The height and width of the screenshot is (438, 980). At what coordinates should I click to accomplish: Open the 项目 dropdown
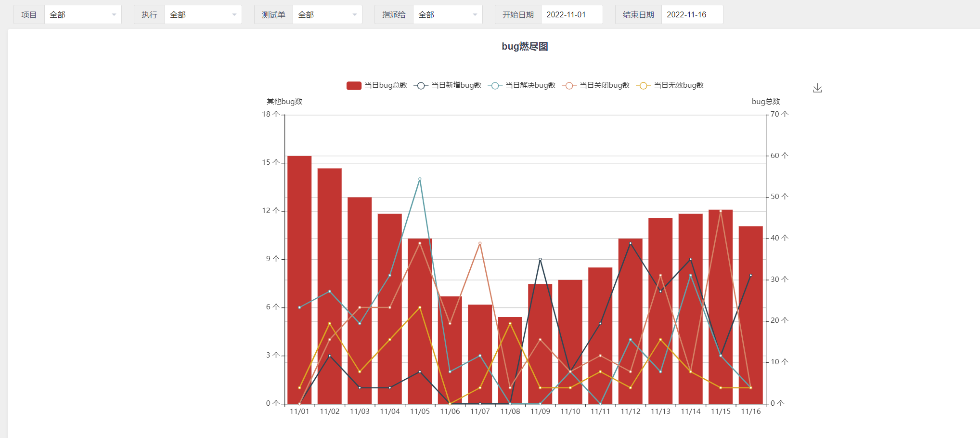pyautogui.click(x=83, y=14)
